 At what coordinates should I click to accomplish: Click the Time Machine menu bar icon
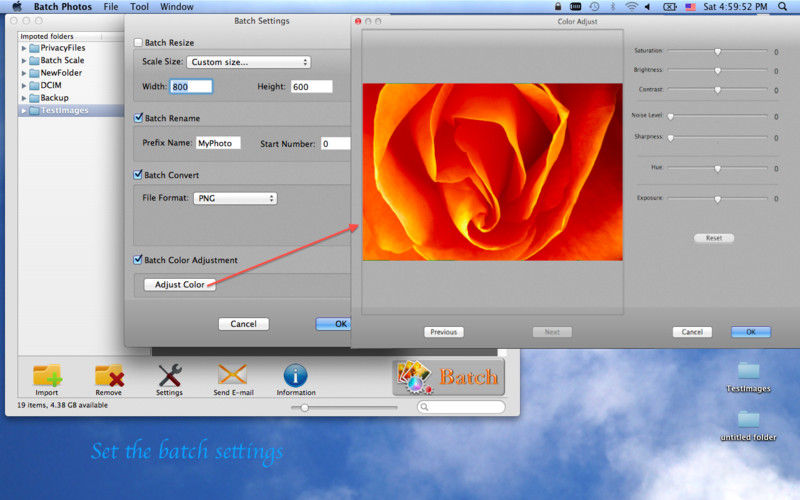click(594, 7)
